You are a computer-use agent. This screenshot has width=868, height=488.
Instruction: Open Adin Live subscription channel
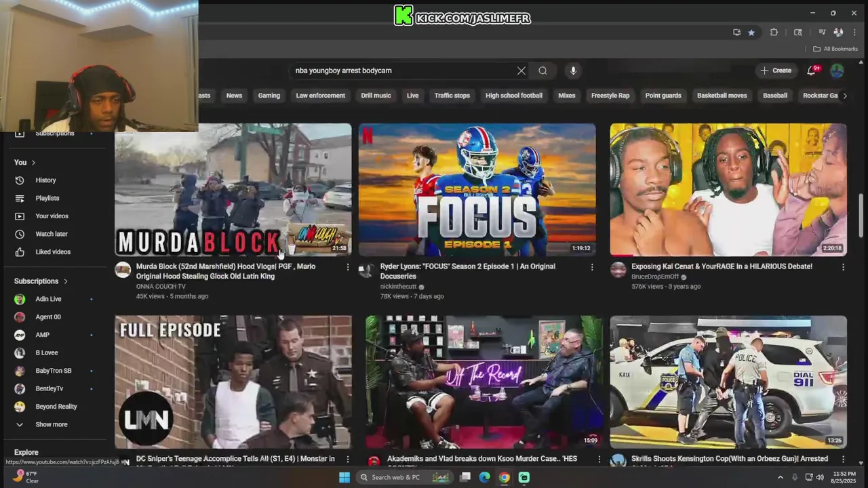coord(48,299)
